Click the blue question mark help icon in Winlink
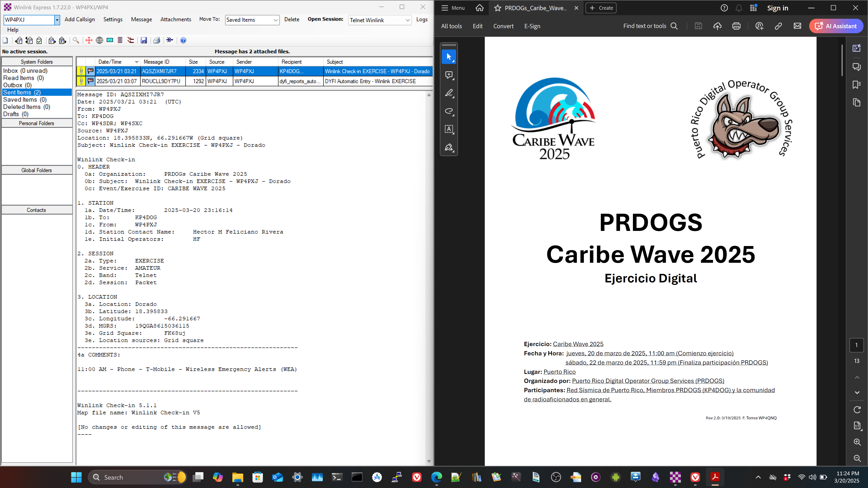Viewport: 868px width, 488px height. [x=183, y=40]
